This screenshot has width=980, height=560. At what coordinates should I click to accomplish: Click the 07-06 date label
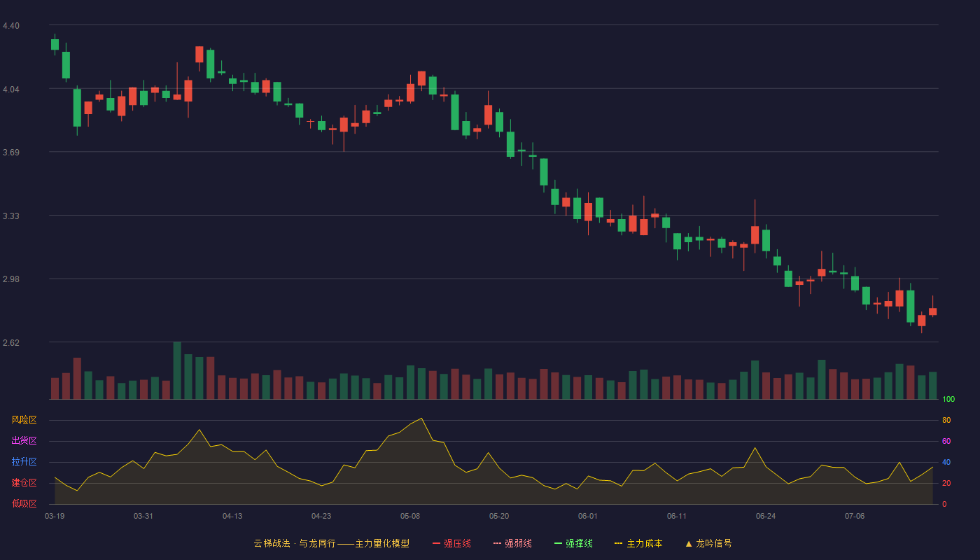[855, 516]
